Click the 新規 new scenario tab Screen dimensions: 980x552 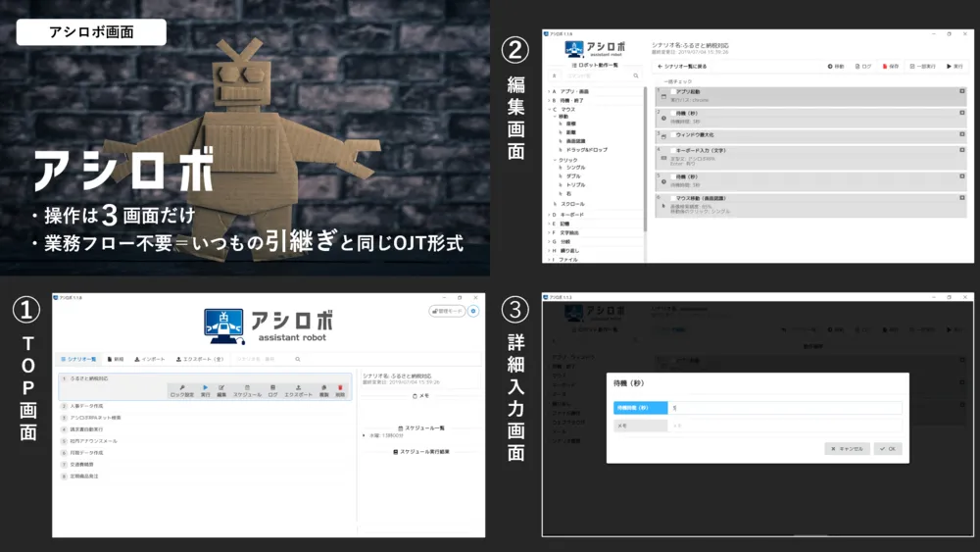click(116, 360)
